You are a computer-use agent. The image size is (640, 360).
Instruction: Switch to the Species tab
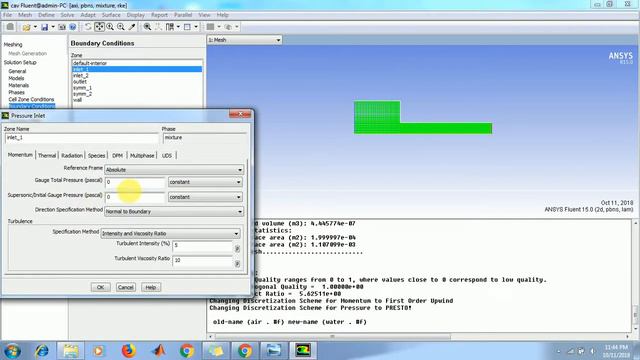(x=96, y=156)
